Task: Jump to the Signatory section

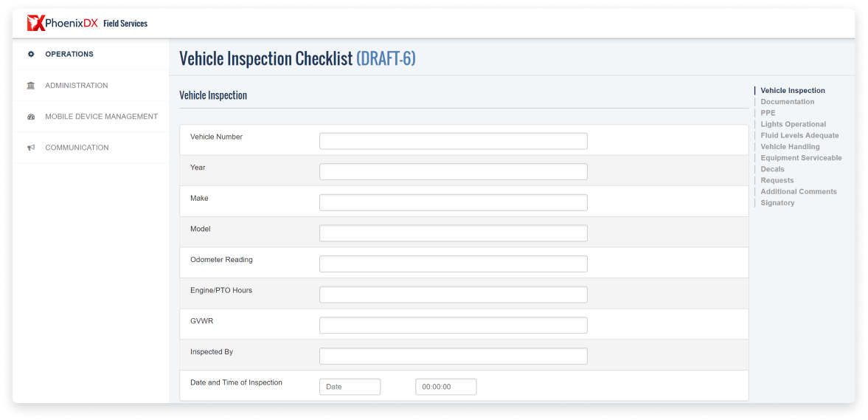Action: pyautogui.click(x=777, y=203)
